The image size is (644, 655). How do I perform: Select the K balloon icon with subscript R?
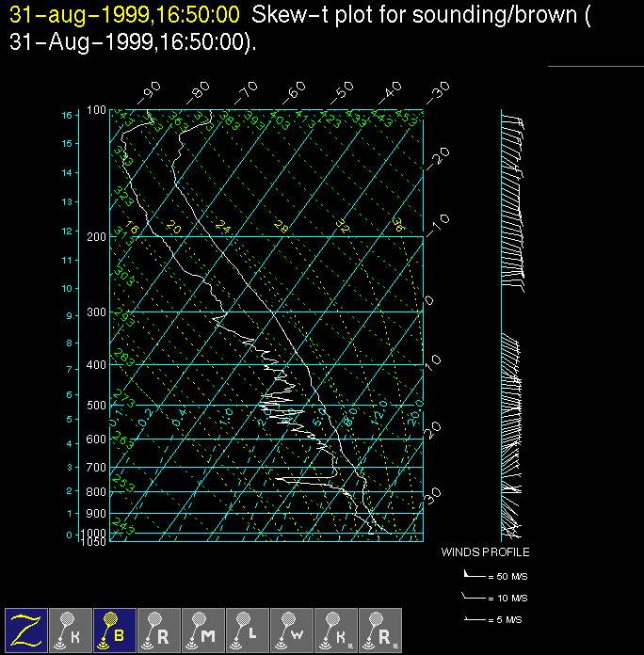click(x=336, y=630)
